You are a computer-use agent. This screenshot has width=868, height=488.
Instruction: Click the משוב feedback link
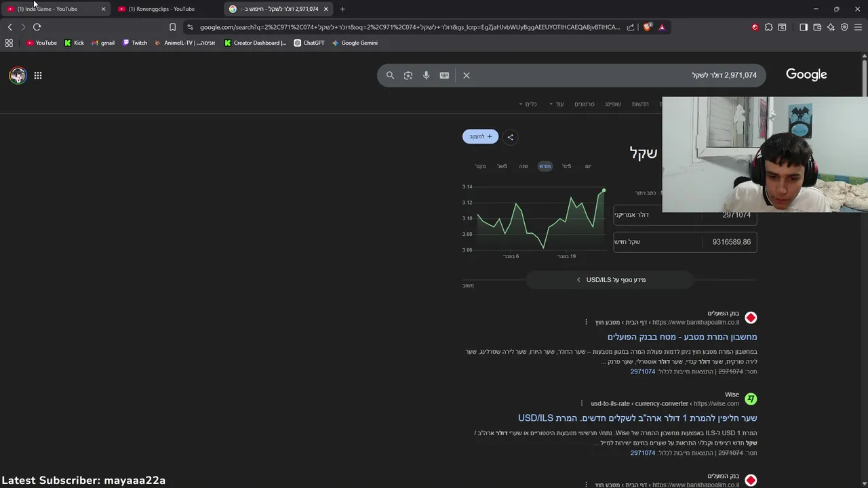[x=468, y=285]
